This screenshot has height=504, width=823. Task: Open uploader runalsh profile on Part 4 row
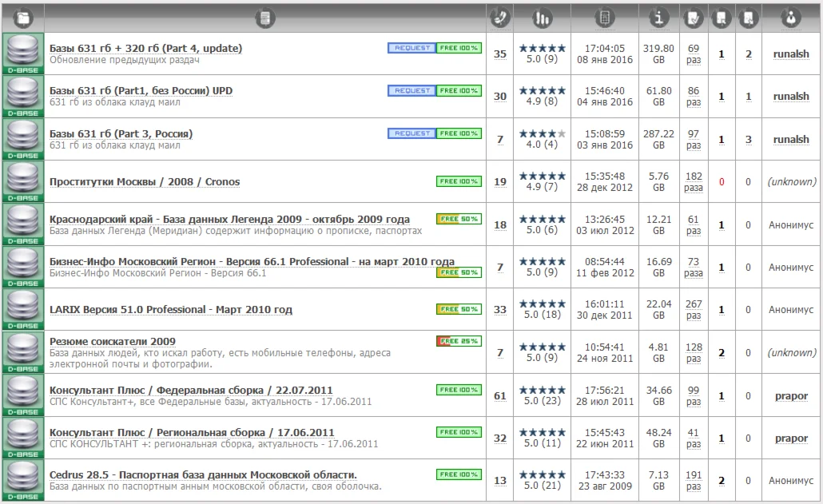click(791, 54)
